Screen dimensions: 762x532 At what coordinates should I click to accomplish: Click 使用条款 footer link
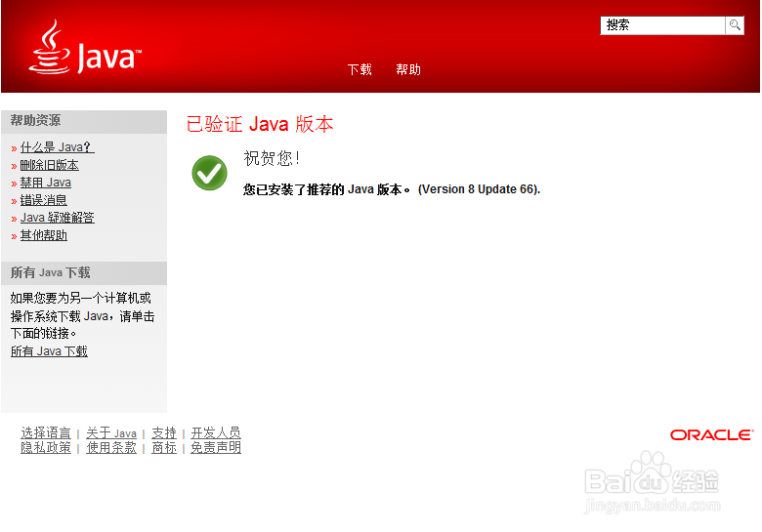pyautogui.click(x=111, y=447)
